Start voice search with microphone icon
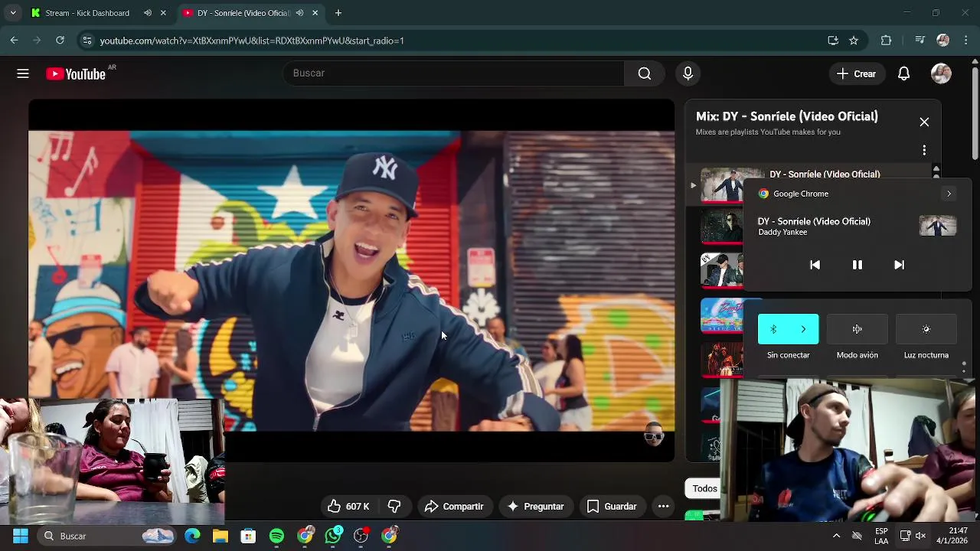The height and width of the screenshot is (551, 980). coord(688,73)
